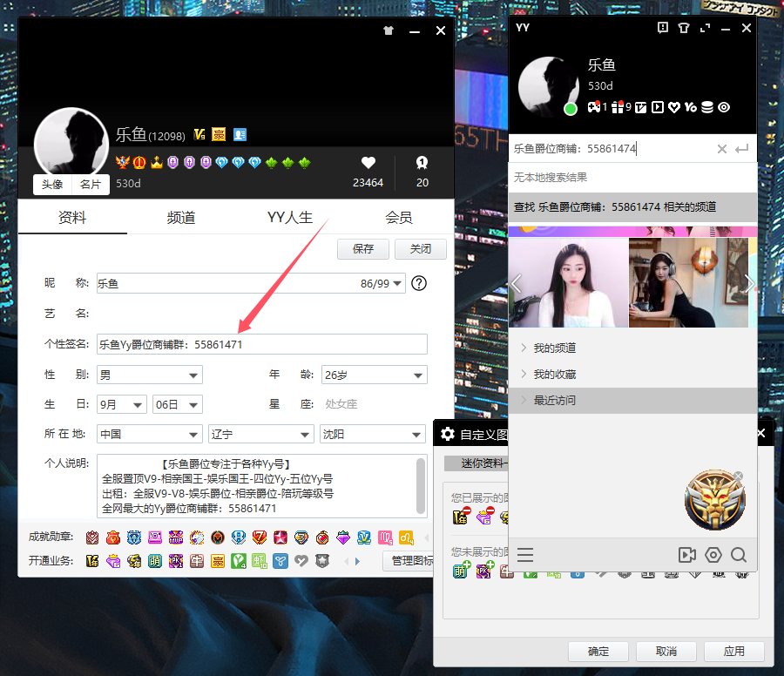Switch to the 会员 tab

(399, 218)
